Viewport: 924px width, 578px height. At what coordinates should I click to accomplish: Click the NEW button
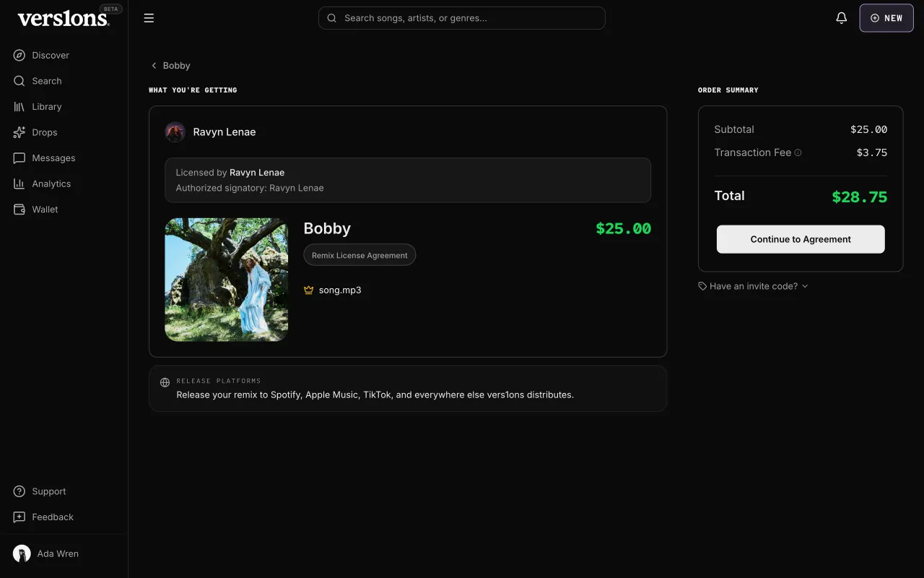(x=886, y=18)
